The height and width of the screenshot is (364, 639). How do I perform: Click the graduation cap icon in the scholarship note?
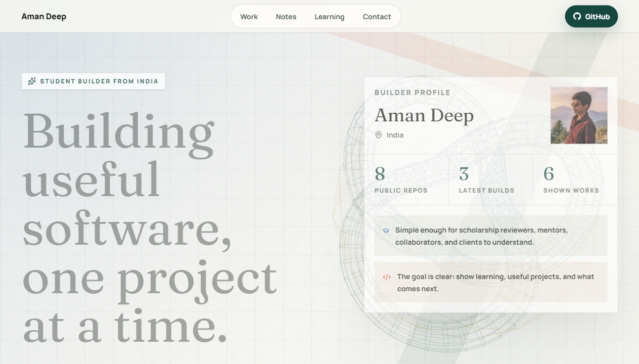coord(386,231)
